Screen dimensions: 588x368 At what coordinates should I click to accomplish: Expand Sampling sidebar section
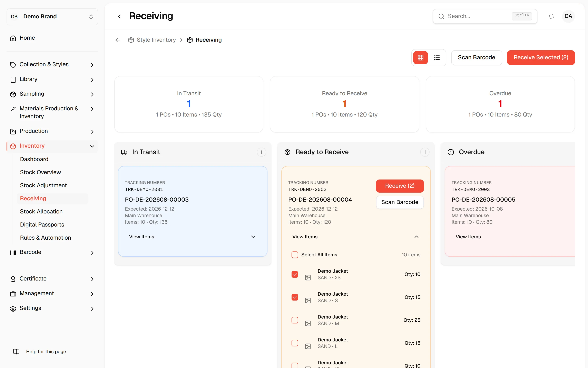click(52, 94)
